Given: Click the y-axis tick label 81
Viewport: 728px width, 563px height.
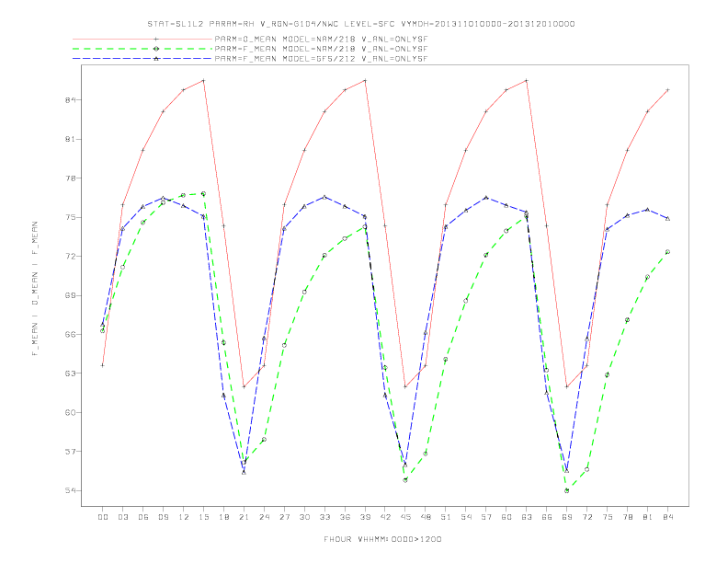Looking at the screenshot, I should tap(71, 139).
